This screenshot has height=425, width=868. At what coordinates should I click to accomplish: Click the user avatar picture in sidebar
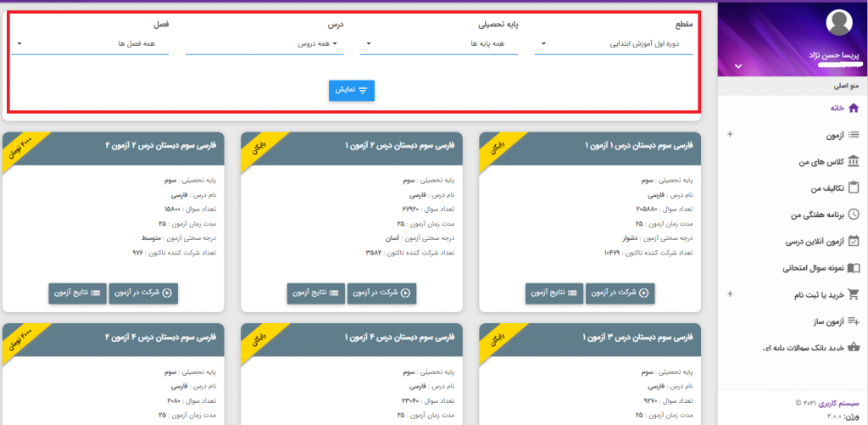[837, 23]
